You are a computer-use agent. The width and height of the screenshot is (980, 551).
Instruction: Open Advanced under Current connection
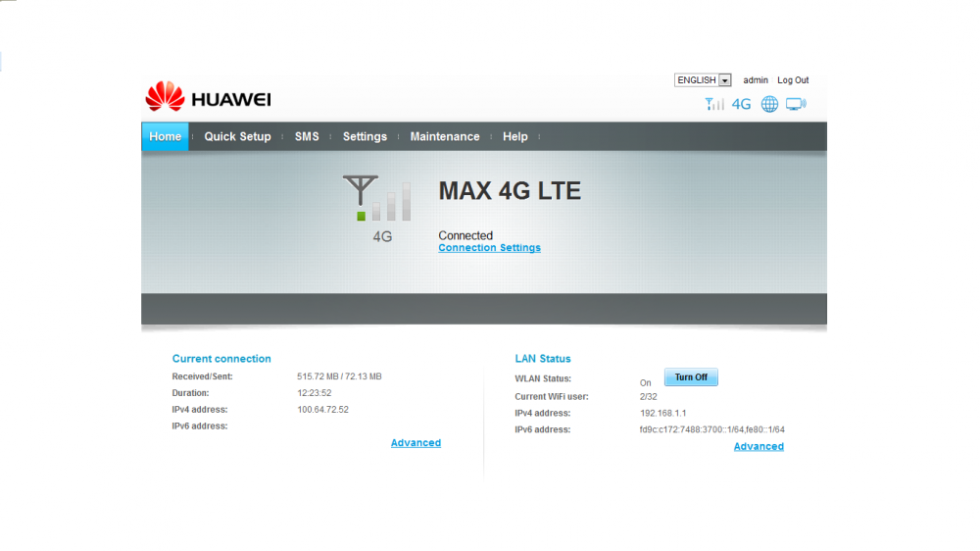click(x=416, y=443)
